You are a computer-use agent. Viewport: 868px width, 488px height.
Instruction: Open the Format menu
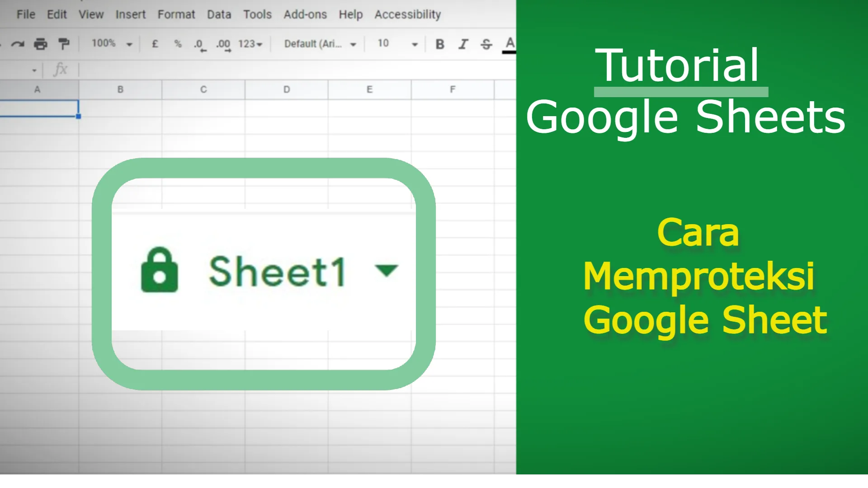[x=177, y=14]
